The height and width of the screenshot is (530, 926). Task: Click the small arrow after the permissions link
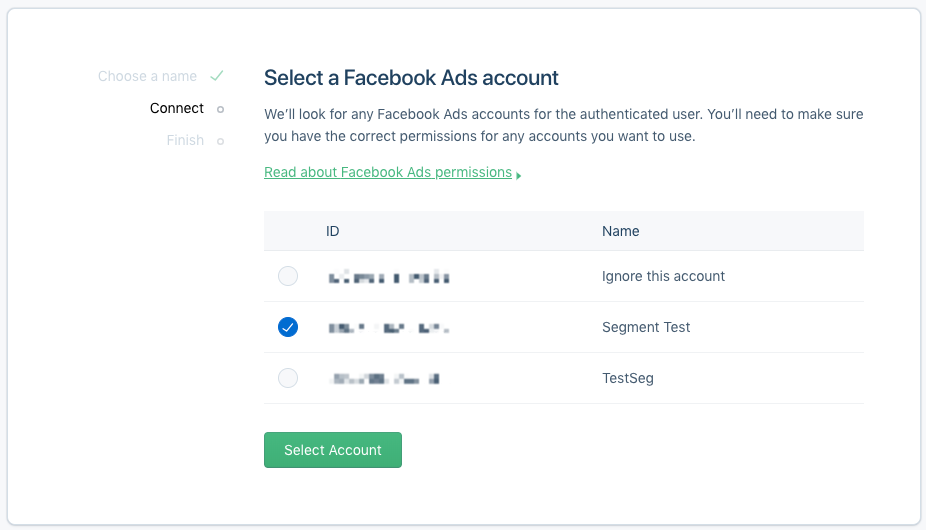click(519, 175)
